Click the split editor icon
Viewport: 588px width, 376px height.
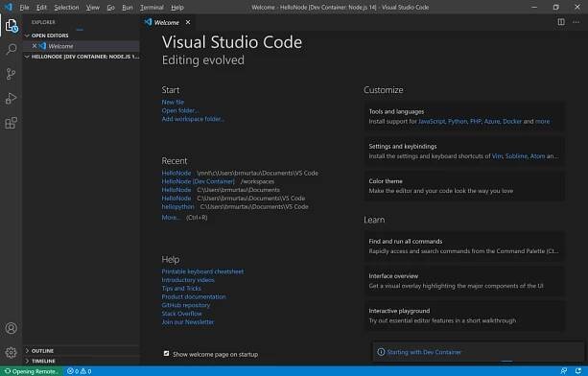[561, 22]
